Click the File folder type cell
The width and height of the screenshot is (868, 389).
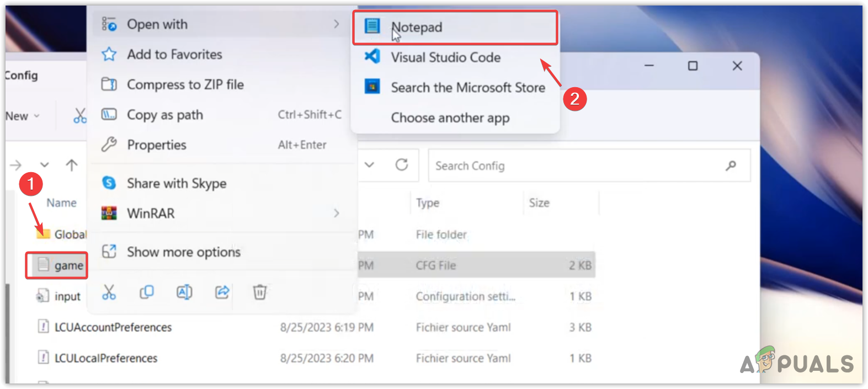(441, 235)
